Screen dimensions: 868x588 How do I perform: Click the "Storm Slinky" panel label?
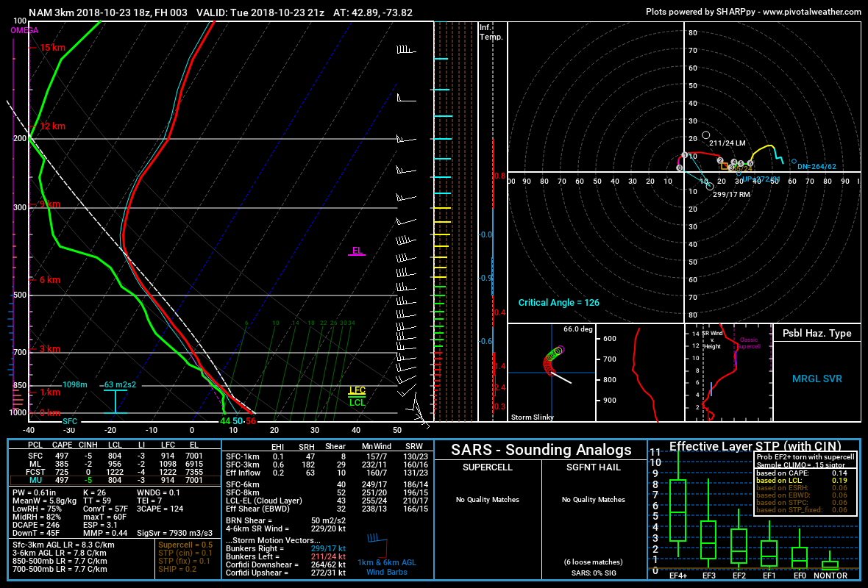(532, 417)
